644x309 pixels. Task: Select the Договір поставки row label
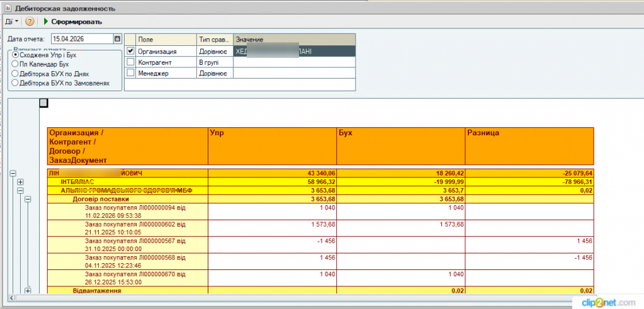(x=101, y=199)
